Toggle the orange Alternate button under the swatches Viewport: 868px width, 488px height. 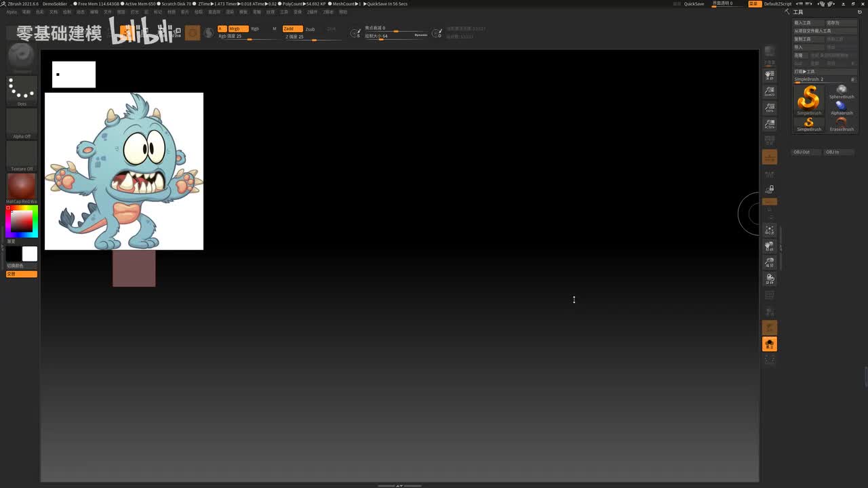[x=22, y=274]
